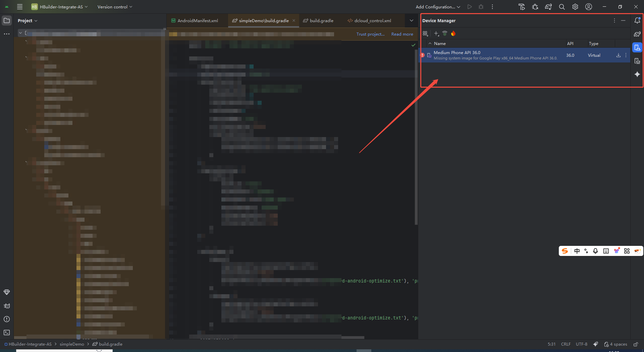The image size is (644, 352).
Task: Open the Project view selector dropdown
Action: pyautogui.click(x=28, y=20)
